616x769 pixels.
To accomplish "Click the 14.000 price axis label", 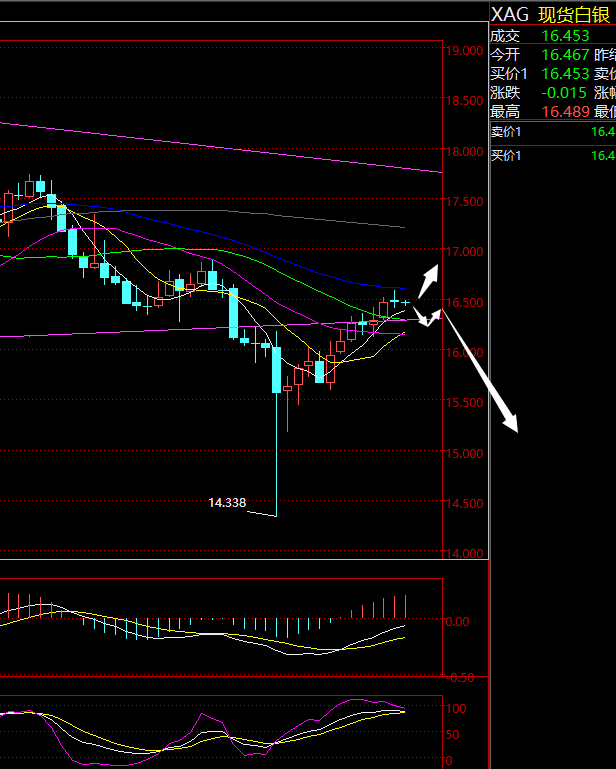I will click(464, 553).
